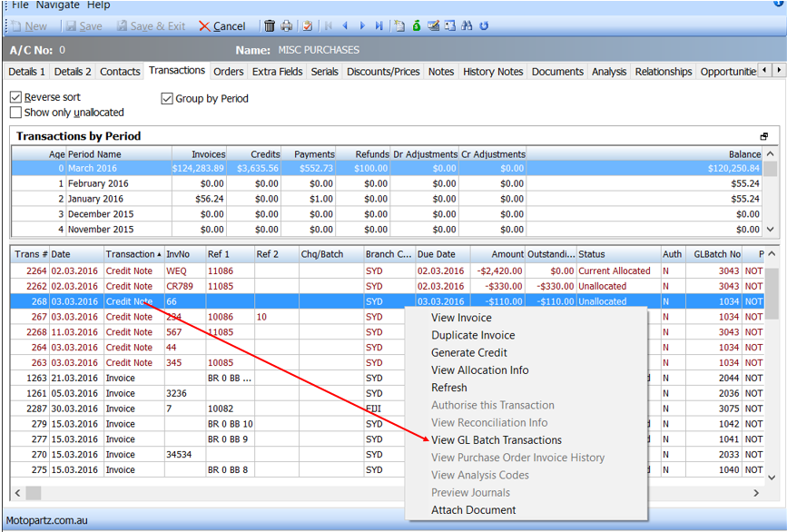Open the Contacts tab
This screenshot has height=532, width=787.
120,72
